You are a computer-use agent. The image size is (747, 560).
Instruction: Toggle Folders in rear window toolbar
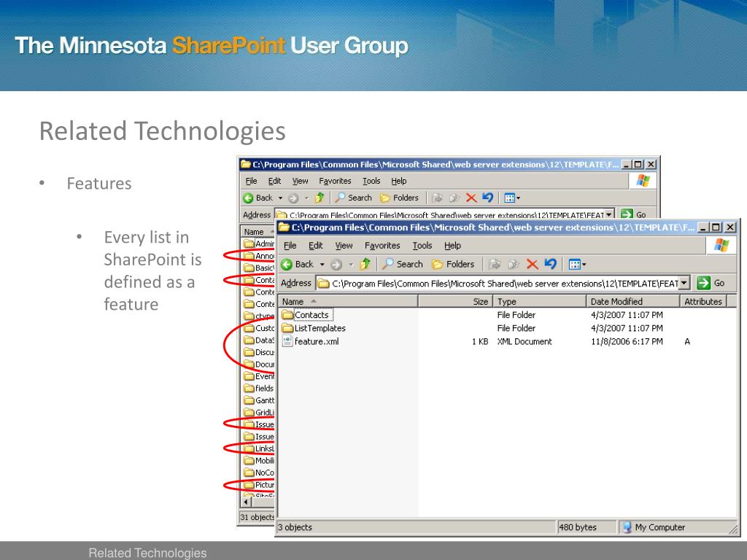[x=399, y=198]
